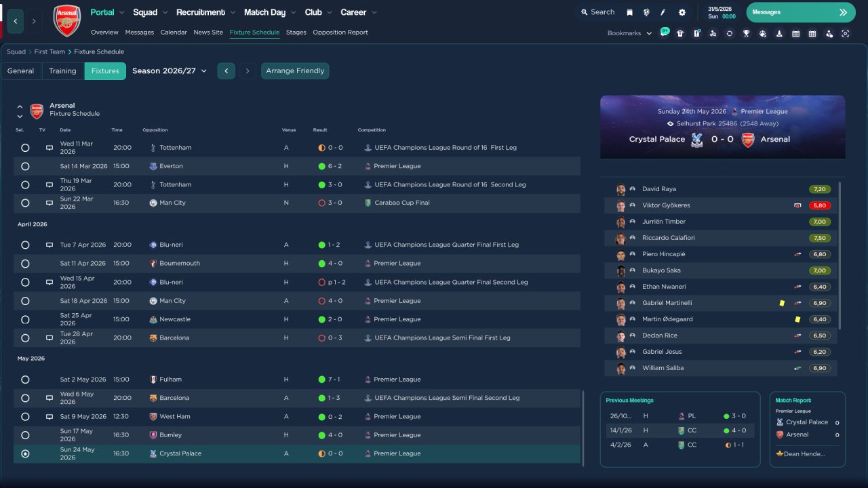The width and height of the screenshot is (868, 488).
Task: Open the News Site sub-tab
Action: (x=208, y=33)
